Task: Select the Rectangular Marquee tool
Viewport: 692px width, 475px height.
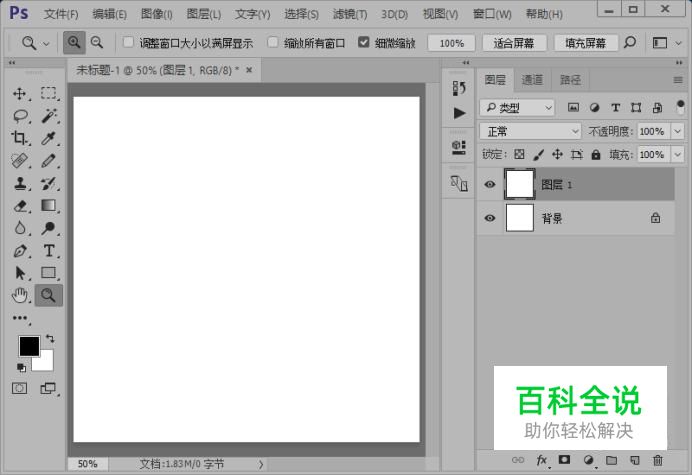Action: click(x=49, y=94)
